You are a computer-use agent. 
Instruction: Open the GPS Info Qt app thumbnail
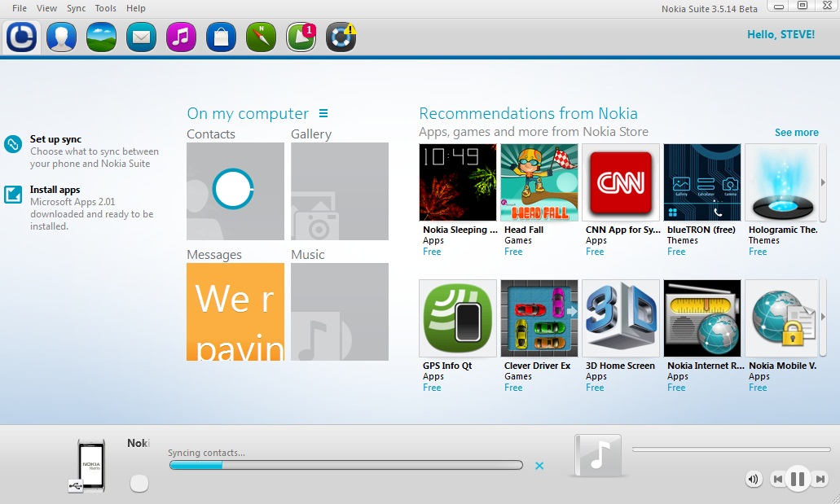click(458, 318)
